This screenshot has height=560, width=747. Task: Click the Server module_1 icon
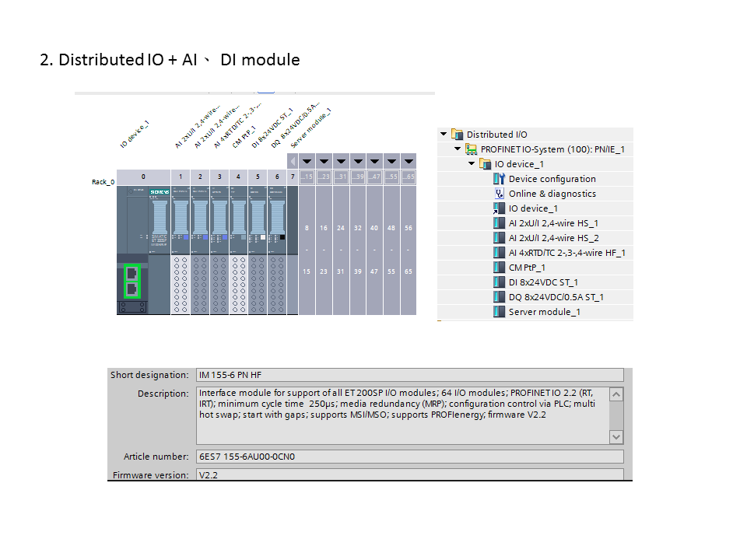point(499,311)
